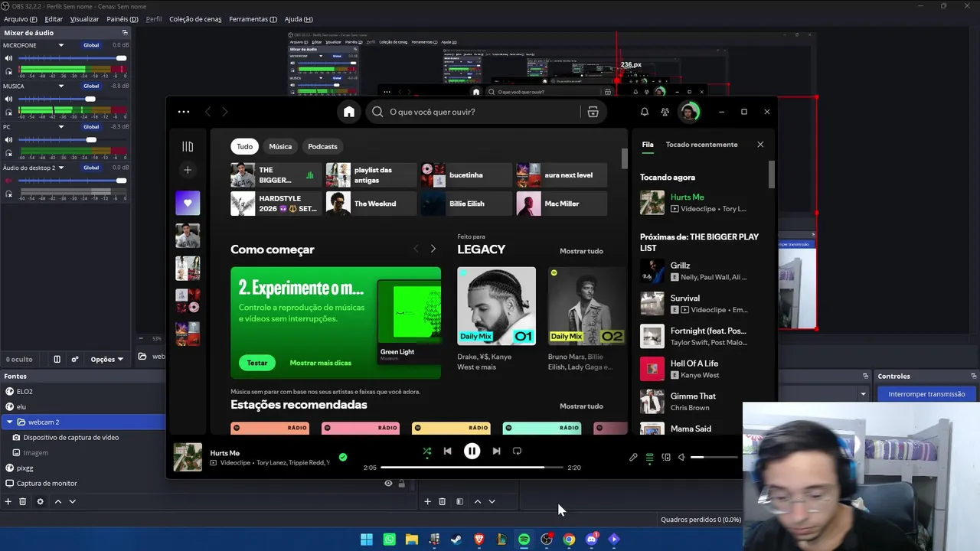
Task: Click the plus icon to create a Spotify playlist
Action: (188, 170)
